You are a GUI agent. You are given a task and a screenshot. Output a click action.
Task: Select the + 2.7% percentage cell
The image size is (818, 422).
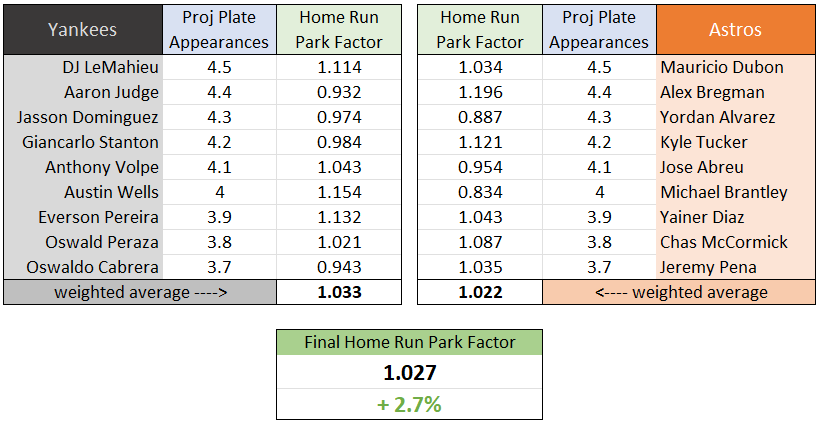[x=409, y=404]
